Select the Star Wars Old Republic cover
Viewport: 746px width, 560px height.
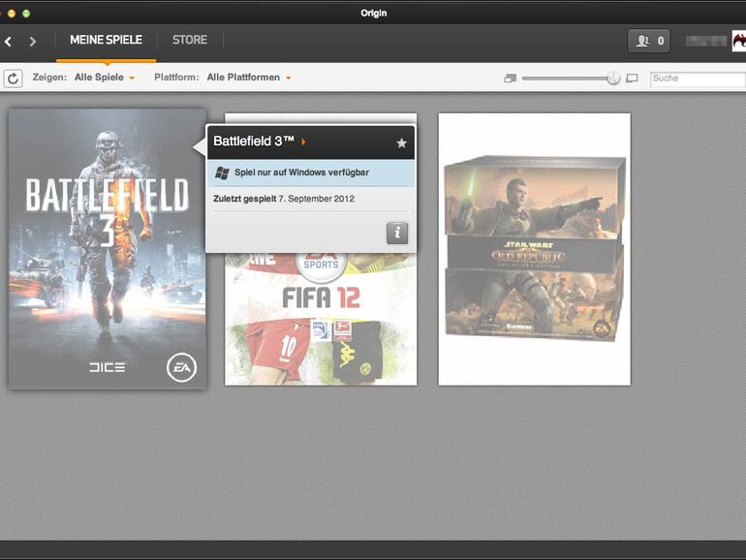coord(534,249)
